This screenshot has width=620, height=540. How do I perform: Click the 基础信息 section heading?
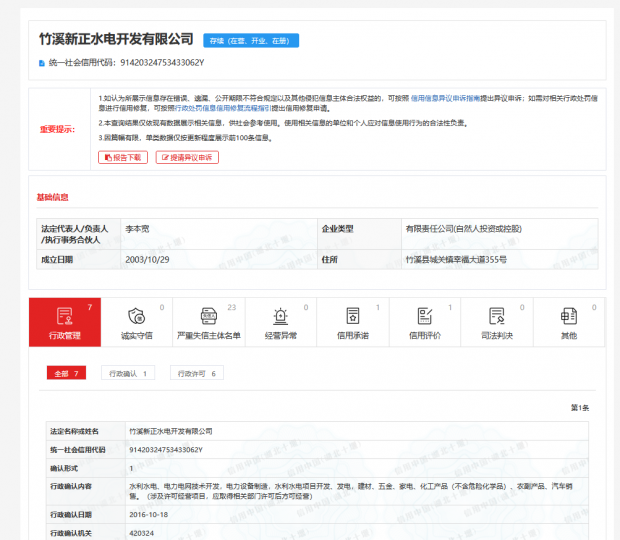(x=53, y=197)
